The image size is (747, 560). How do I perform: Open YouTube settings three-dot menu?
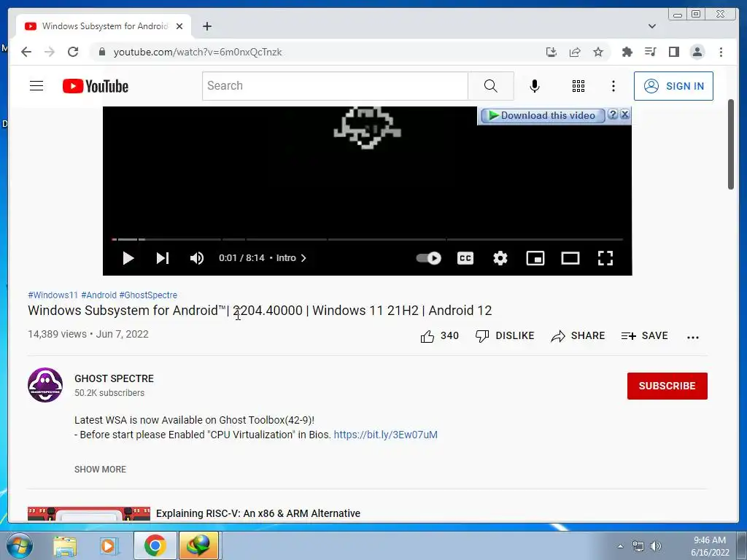click(613, 86)
